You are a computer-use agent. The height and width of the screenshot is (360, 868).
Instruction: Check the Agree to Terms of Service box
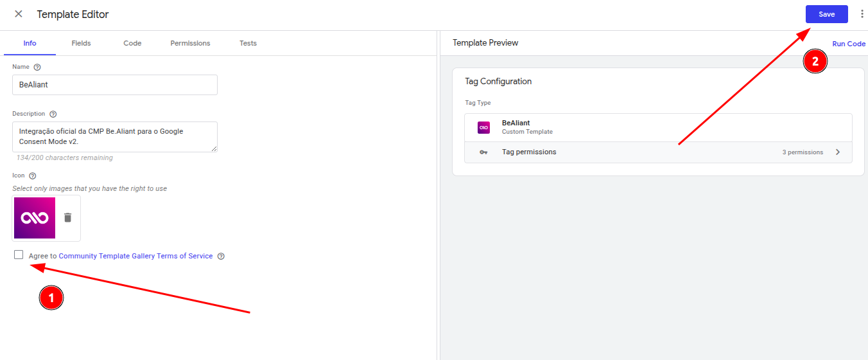19,255
